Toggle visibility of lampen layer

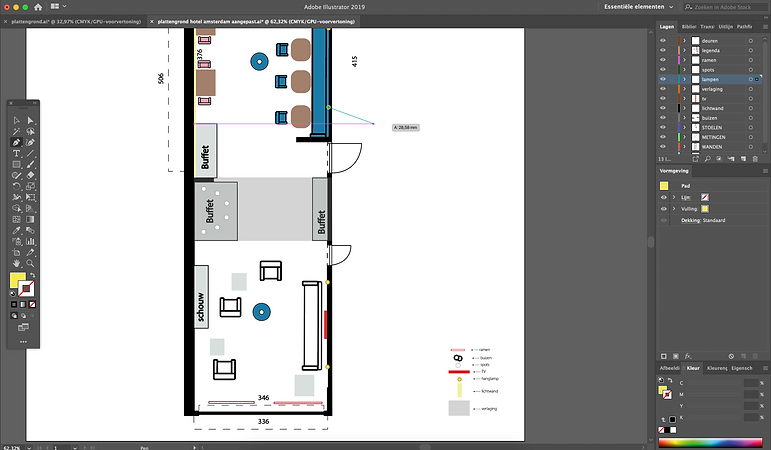point(663,79)
